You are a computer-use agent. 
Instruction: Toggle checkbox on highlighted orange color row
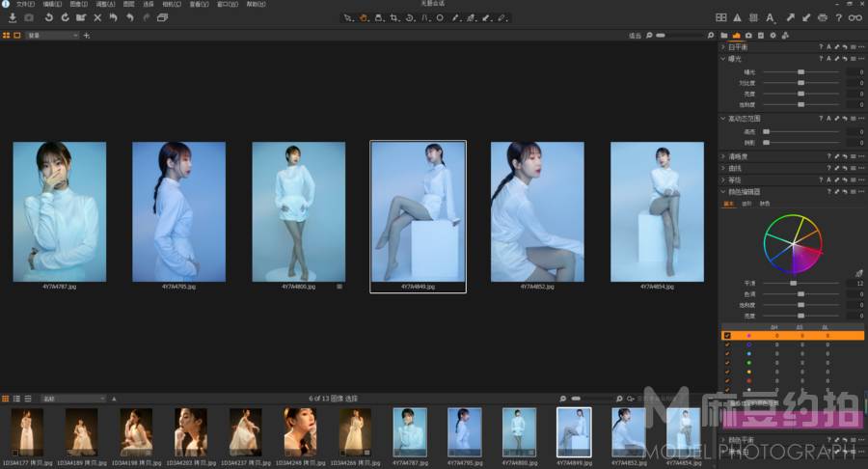[x=727, y=336]
